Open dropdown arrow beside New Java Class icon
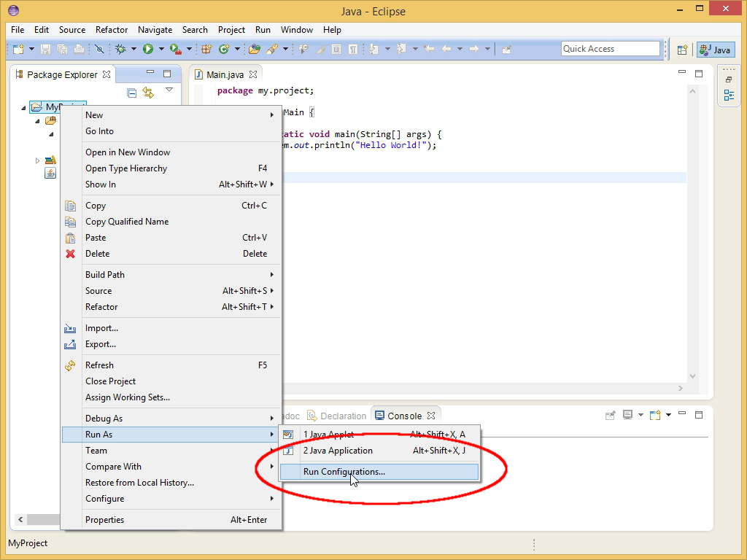 pos(237,49)
